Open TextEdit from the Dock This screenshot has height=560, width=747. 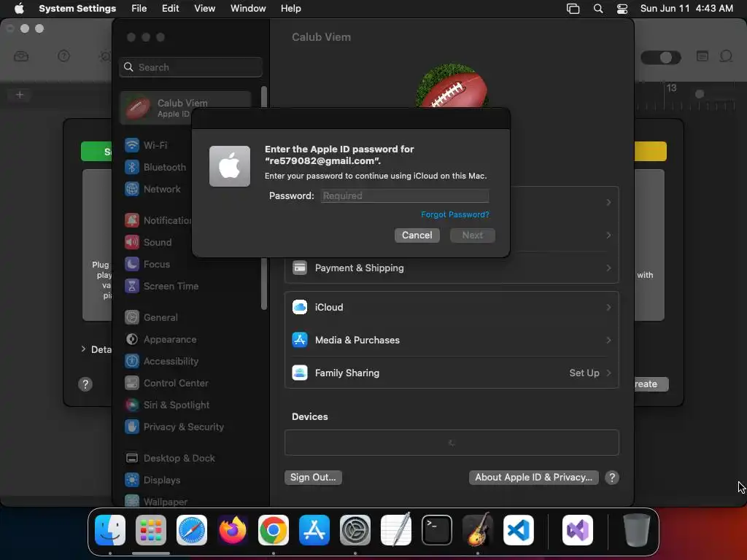[x=396, y=530]
